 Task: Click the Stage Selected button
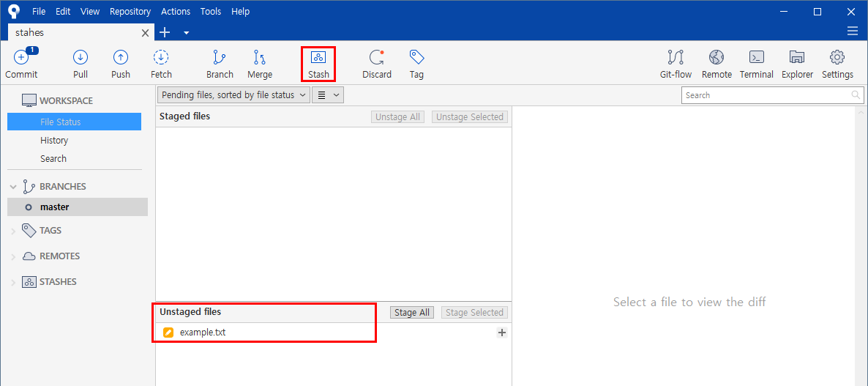point(474,312)
